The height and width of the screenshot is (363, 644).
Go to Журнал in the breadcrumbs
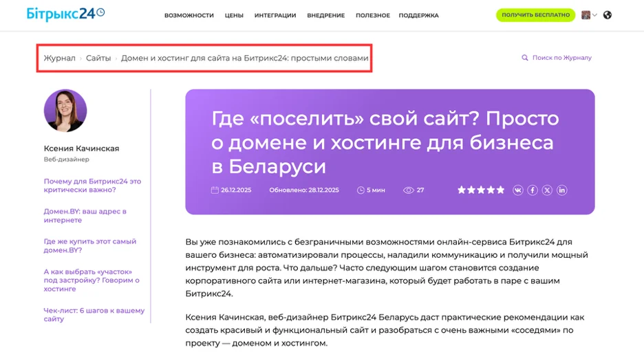60,58
